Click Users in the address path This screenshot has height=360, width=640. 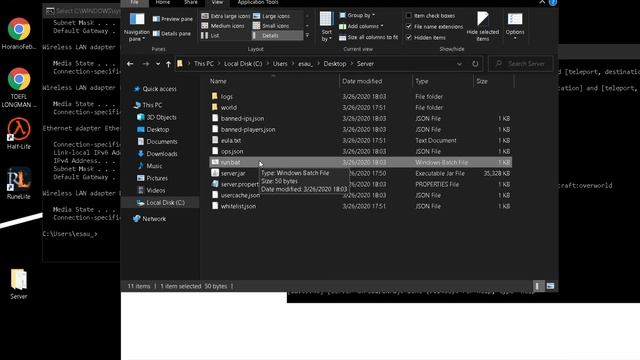[x=280, y=64]
